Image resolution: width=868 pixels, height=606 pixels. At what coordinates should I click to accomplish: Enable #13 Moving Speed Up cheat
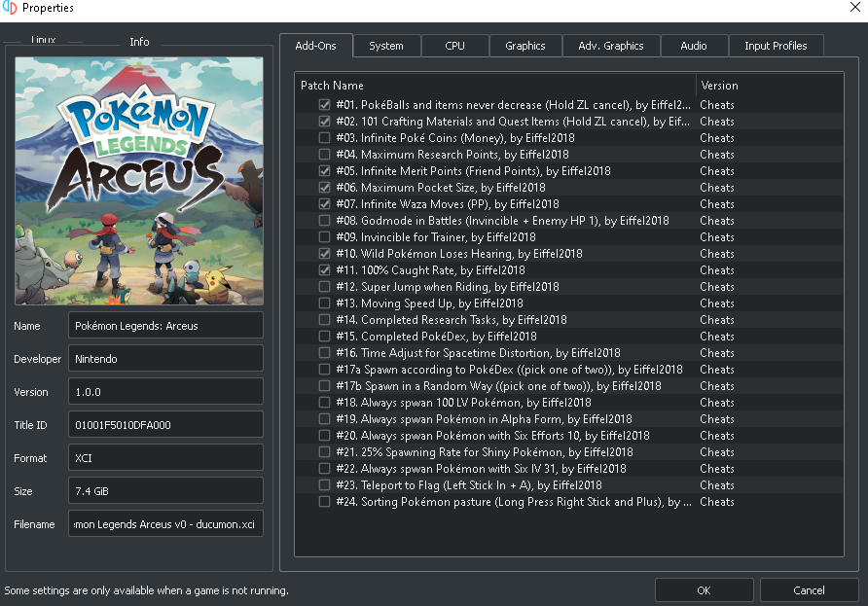[x=324, y=303]
